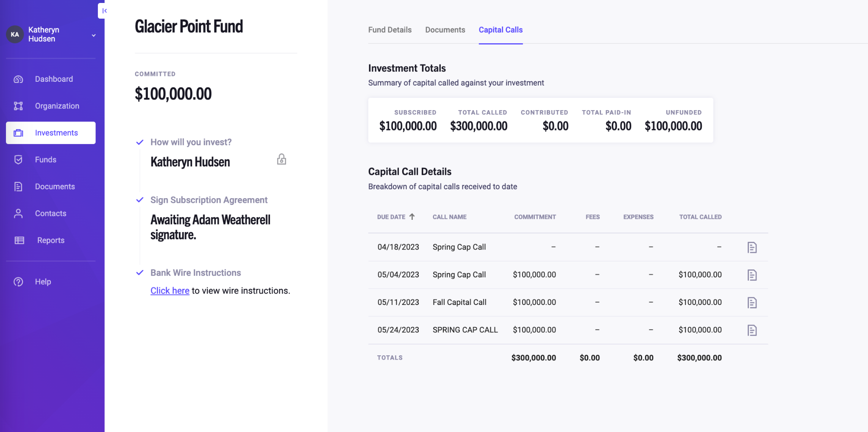Image resolution: width=868 pixels, height=432 pixels.
Task: Open document icon for 05/04/2023 Spring Cap Call
Action: coord(752,275)
